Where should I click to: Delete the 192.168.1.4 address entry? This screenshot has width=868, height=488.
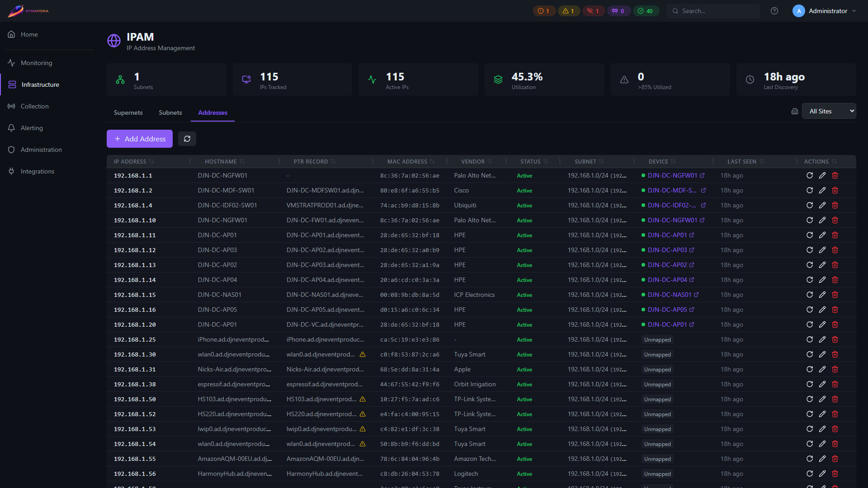(835, 205)
